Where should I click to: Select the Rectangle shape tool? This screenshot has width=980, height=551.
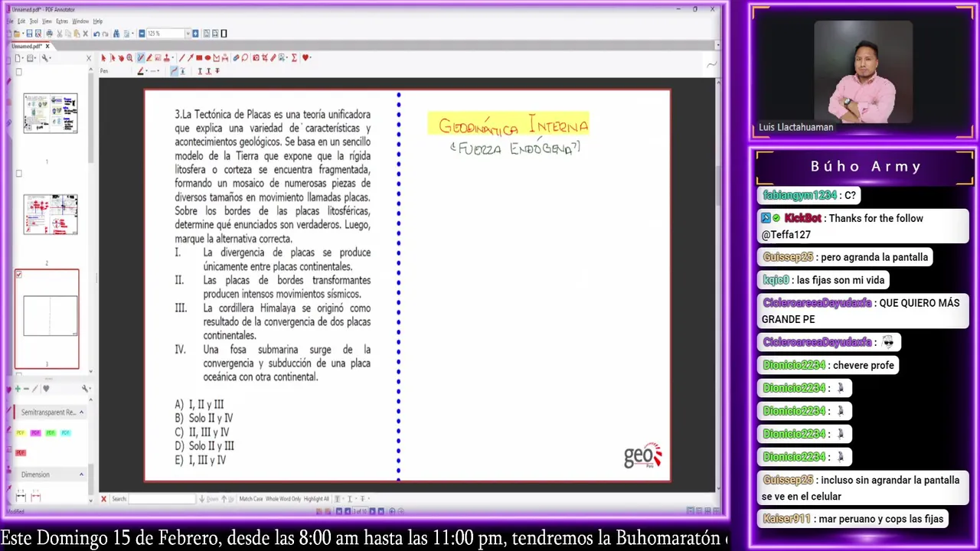[199, 58]
